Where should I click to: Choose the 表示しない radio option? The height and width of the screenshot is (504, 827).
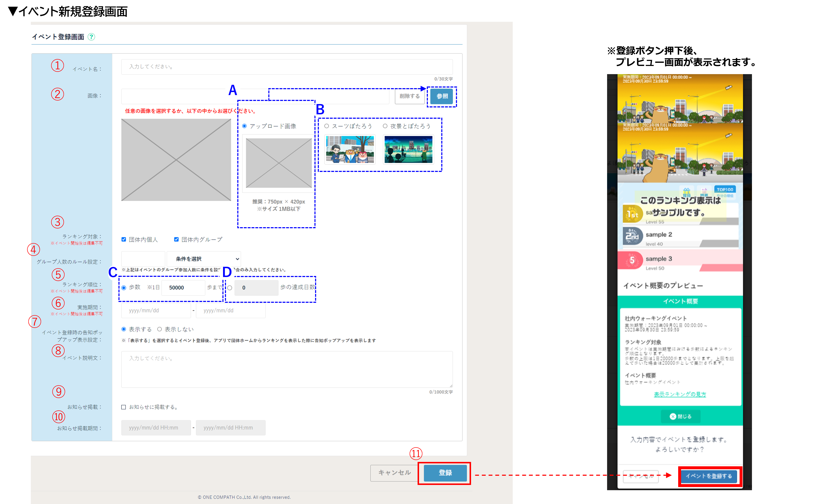coord(160,329)
